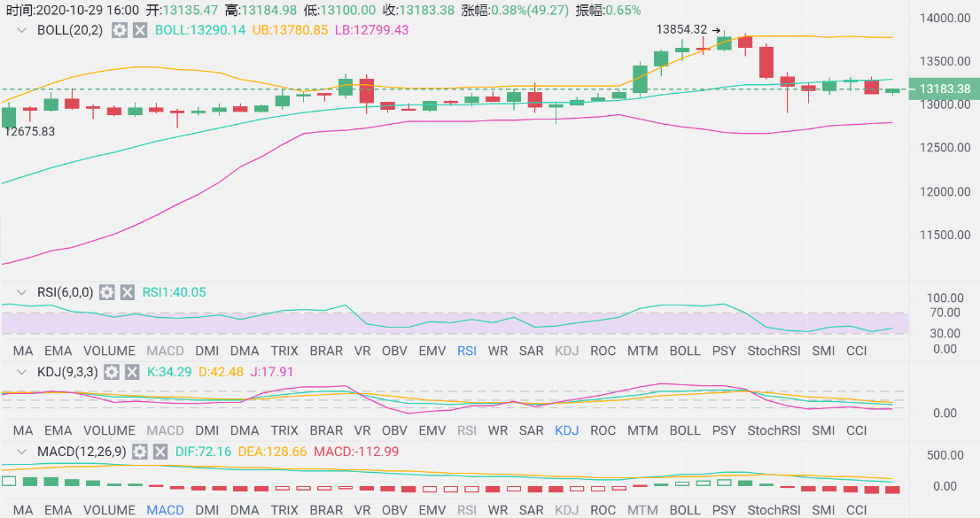Select highlighted RSI tab under RSI panel
The image size is (980, 518).
[x=467, y=352]
